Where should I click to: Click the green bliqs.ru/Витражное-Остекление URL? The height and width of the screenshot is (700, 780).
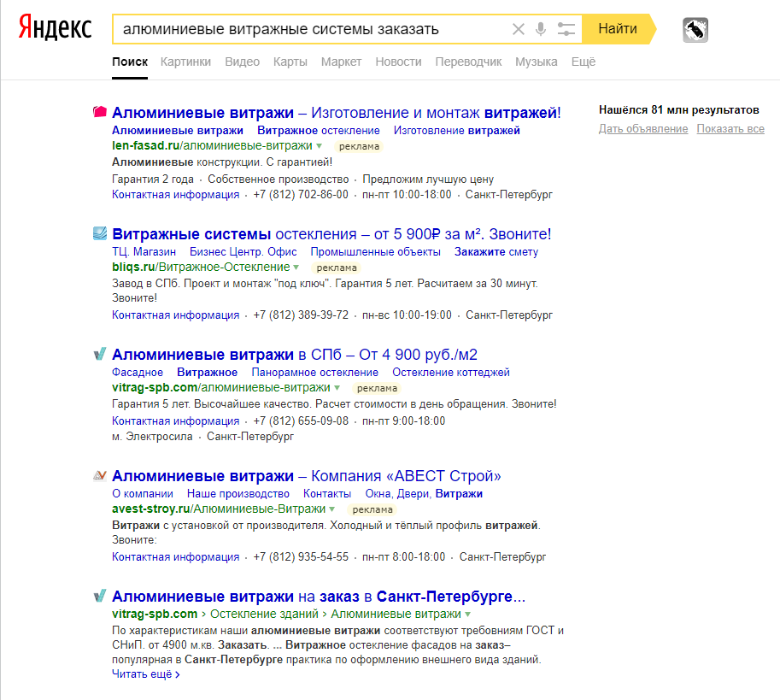[201, 268]
